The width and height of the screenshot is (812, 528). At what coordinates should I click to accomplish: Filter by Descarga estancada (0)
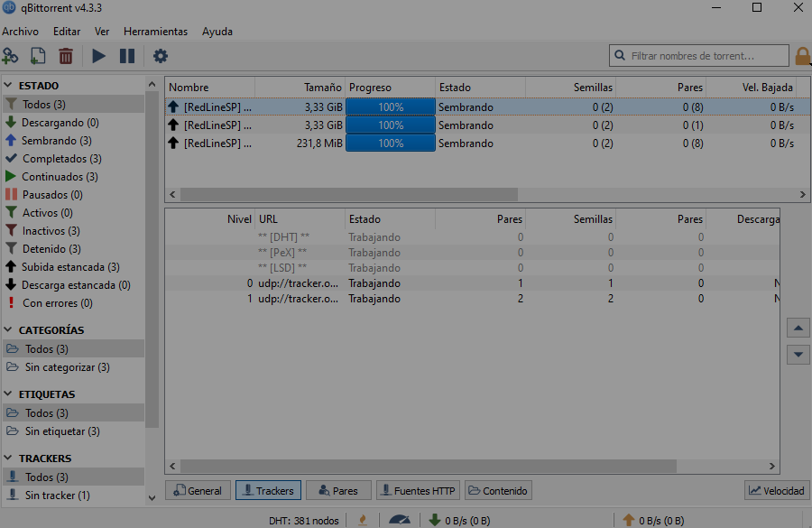click(x=76, y=285)
